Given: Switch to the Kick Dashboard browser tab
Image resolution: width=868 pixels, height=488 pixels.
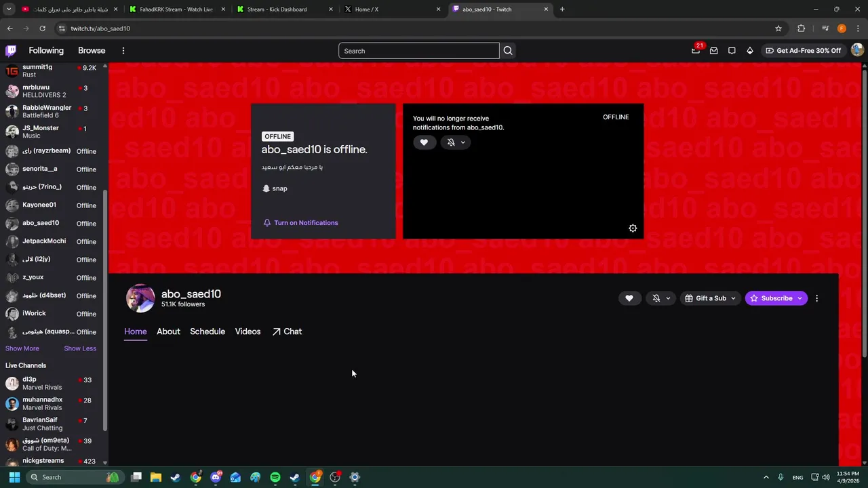Looking at the screenshot, I should (285, 9).
